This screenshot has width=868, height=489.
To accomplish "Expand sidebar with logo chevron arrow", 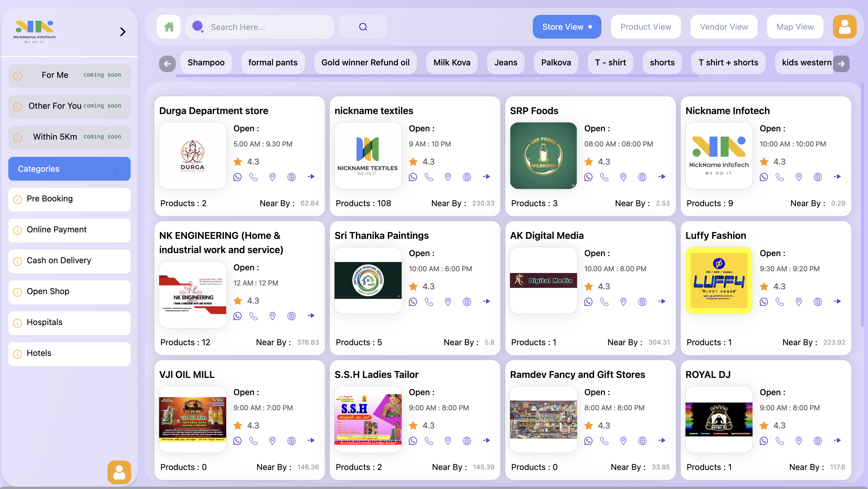I will tap(123, 32).
